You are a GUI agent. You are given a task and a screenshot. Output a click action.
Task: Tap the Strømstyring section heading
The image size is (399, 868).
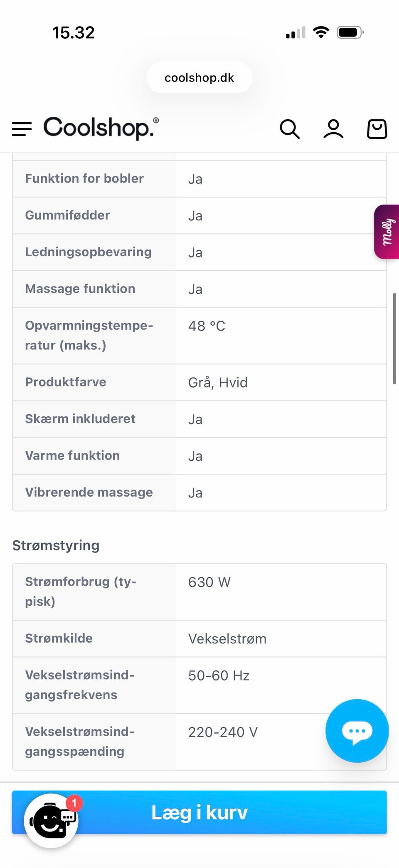tap(56, 545)
